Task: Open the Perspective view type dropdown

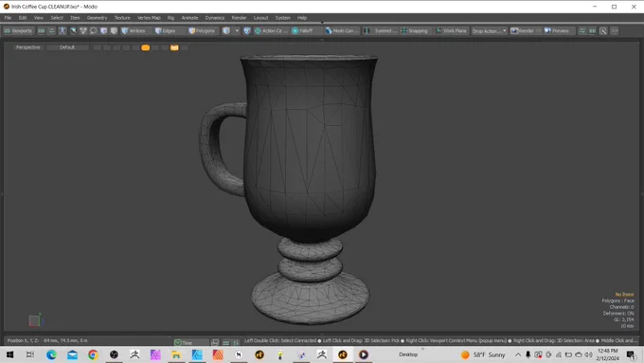Action: pyautogui.click(x=27, y=47)
